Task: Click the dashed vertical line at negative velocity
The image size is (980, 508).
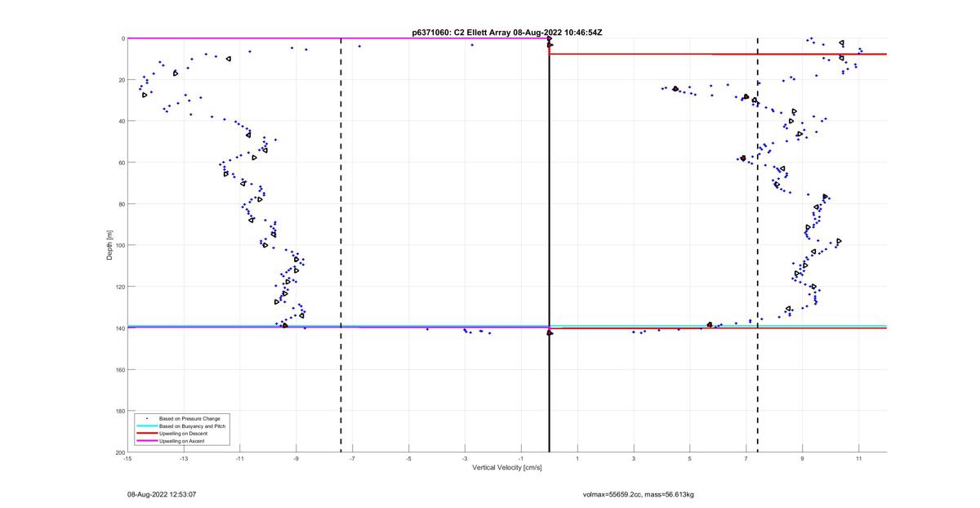Action: (341, 245)
